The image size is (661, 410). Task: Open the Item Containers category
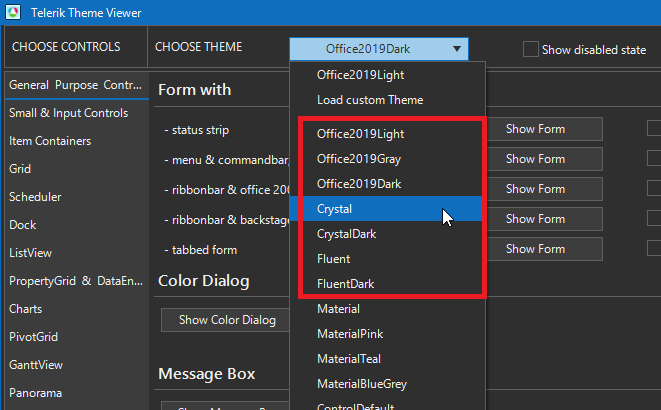(50, 141)
